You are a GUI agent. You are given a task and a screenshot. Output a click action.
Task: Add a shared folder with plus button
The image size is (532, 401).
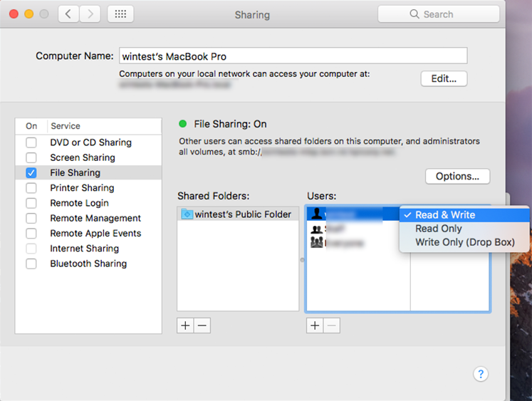(x=185, y=326)
